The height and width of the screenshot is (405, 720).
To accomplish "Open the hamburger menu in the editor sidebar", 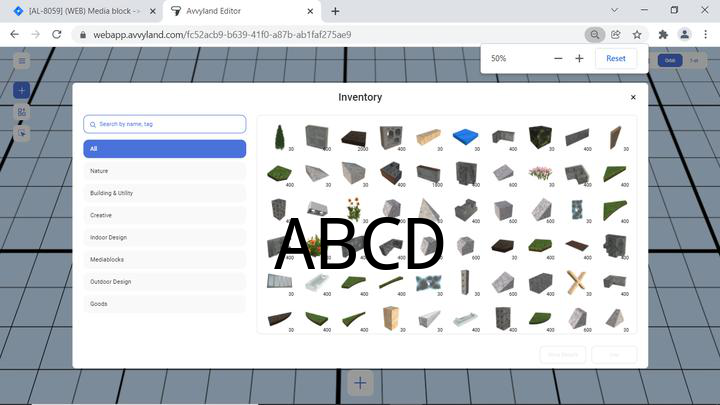I will coord(22,61).
